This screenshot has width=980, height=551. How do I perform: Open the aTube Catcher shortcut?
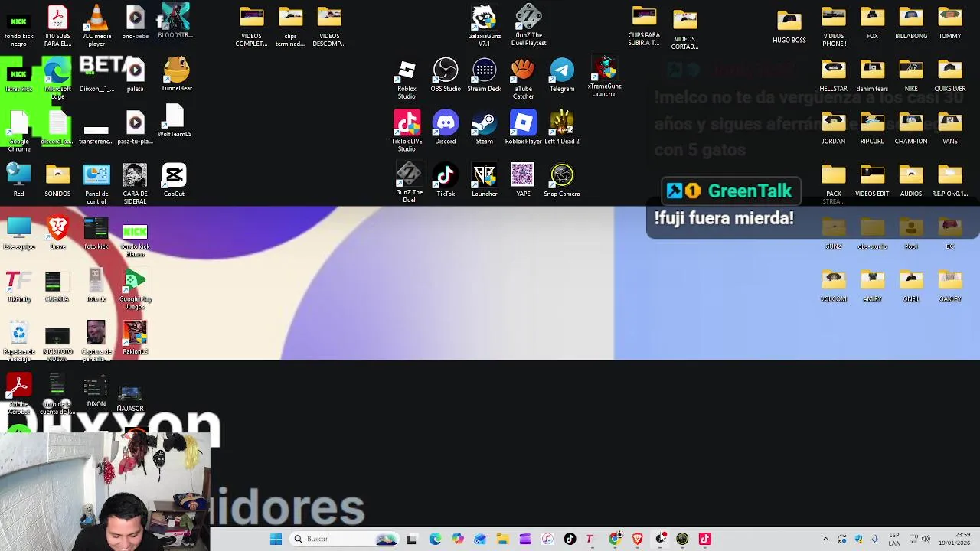pos(523,79)
